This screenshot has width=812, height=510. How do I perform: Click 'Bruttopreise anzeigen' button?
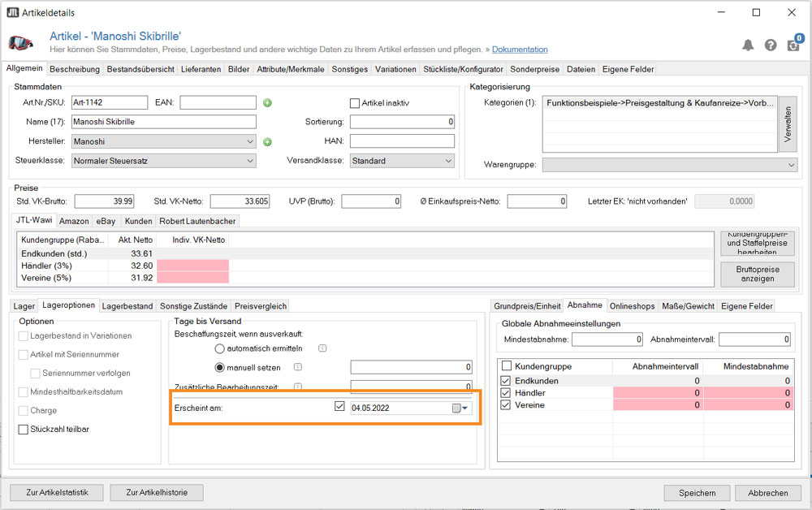tap(758, 274)
